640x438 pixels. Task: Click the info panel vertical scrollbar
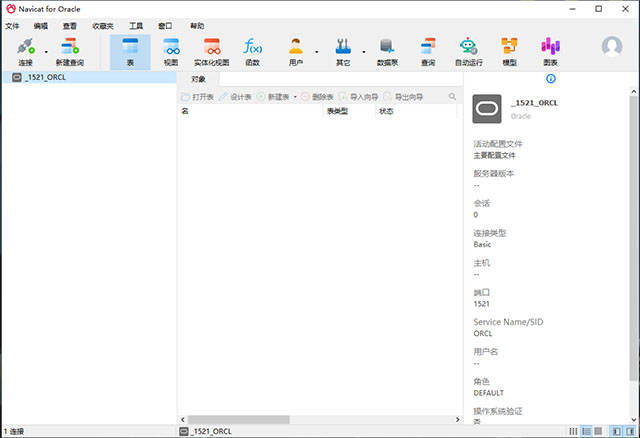click(x=633, y=238)
